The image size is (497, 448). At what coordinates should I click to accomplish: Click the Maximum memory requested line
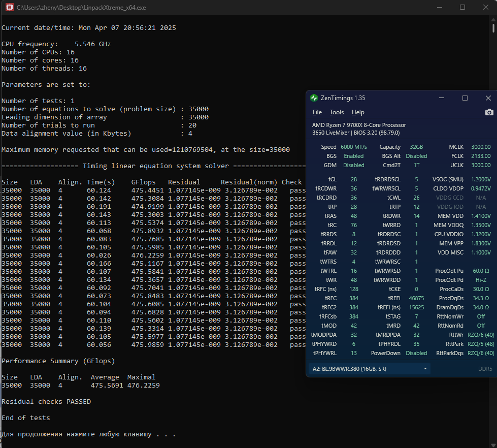(x=146, y=150)
